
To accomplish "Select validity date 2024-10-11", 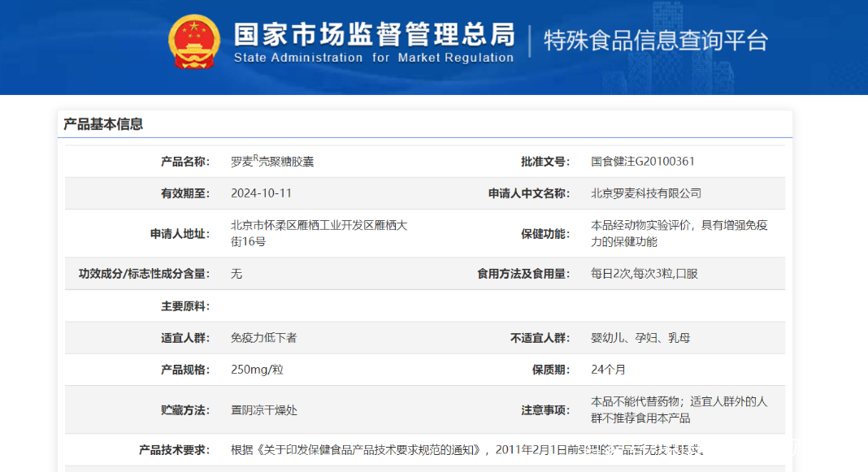I will (261, 193).
